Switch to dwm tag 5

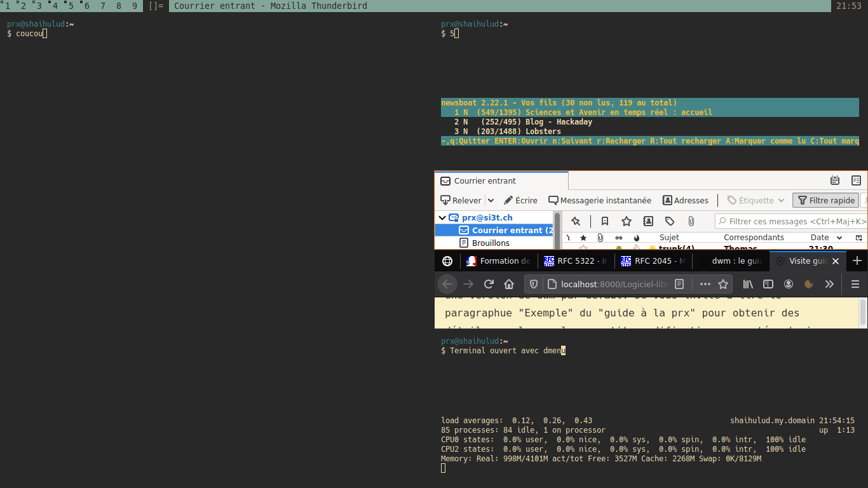70,6
